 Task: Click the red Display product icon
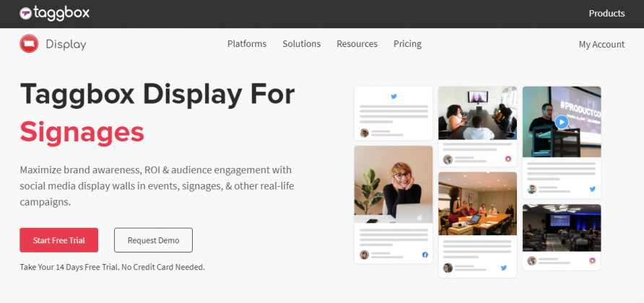point(29,43)
